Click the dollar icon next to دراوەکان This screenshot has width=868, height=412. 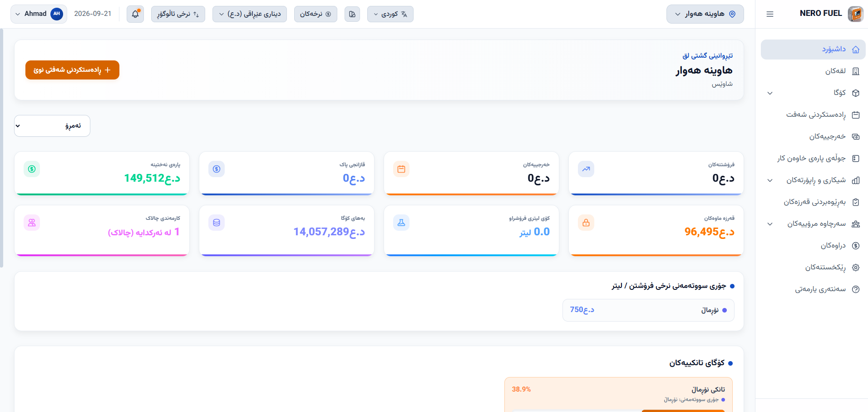coord(856,246)
